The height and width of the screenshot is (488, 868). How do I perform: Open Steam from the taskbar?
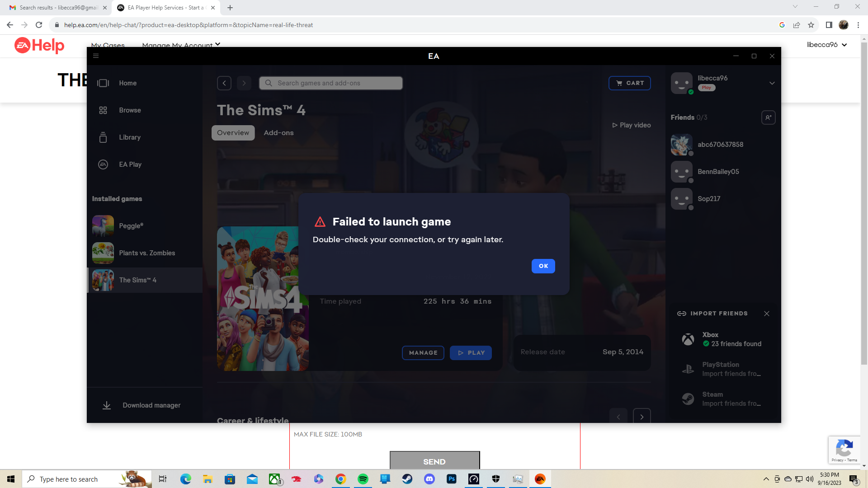tap(407, 479)
